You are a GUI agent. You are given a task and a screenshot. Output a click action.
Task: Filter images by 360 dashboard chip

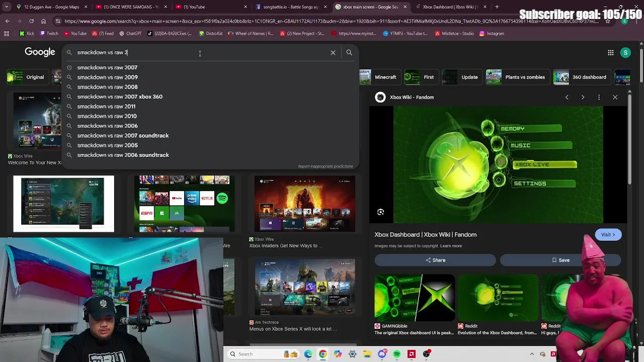point(582,77)
